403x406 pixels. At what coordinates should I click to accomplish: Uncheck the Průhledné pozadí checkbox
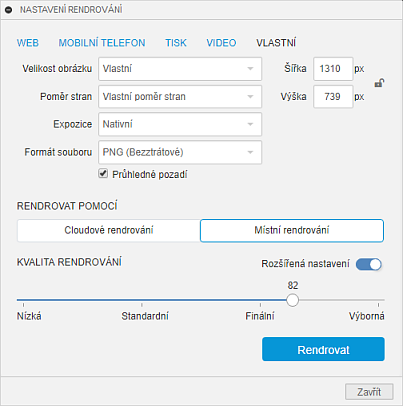pyautogui.click(x=103, y=174)
